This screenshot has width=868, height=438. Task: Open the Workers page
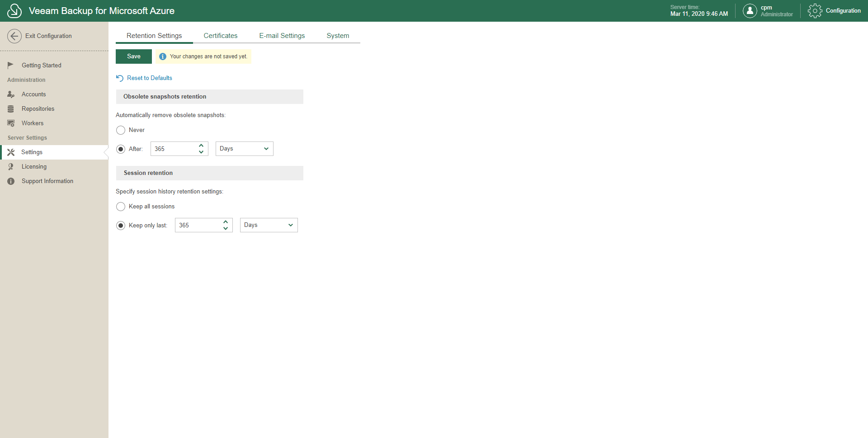click(54, 123)
